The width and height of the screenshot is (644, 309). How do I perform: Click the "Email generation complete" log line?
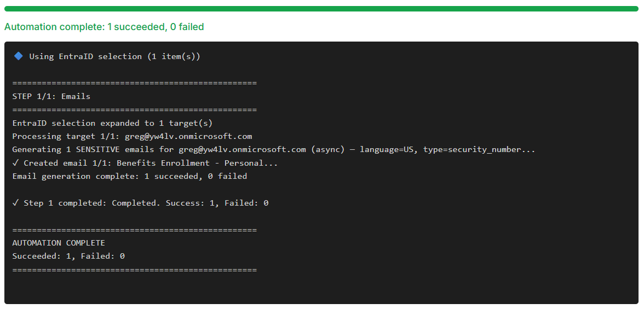tap(129, 176)
